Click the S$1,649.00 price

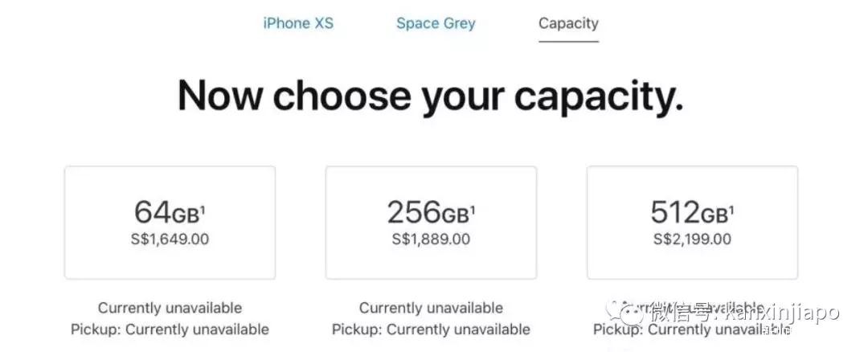point(170,239)
